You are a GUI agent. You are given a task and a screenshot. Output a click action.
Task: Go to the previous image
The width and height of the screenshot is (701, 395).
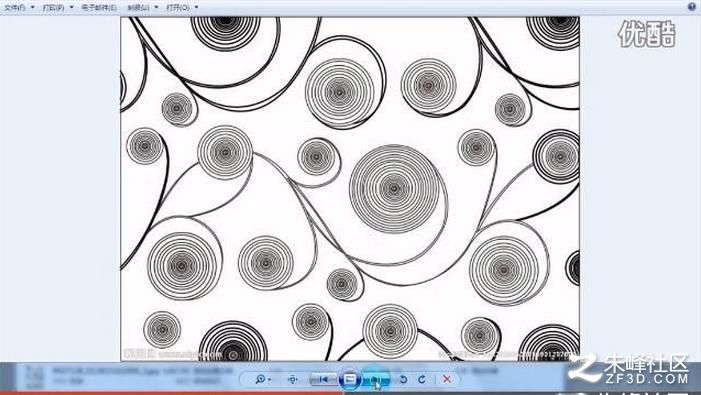(x=324, y=379)
